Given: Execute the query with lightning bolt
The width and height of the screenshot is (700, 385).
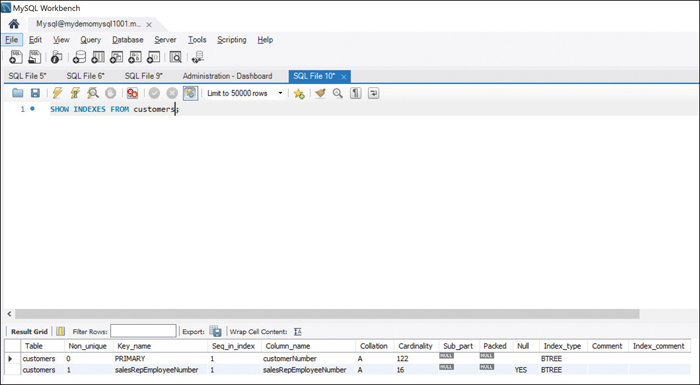Looking at the screenshot, I should click(x=57, y=93).
